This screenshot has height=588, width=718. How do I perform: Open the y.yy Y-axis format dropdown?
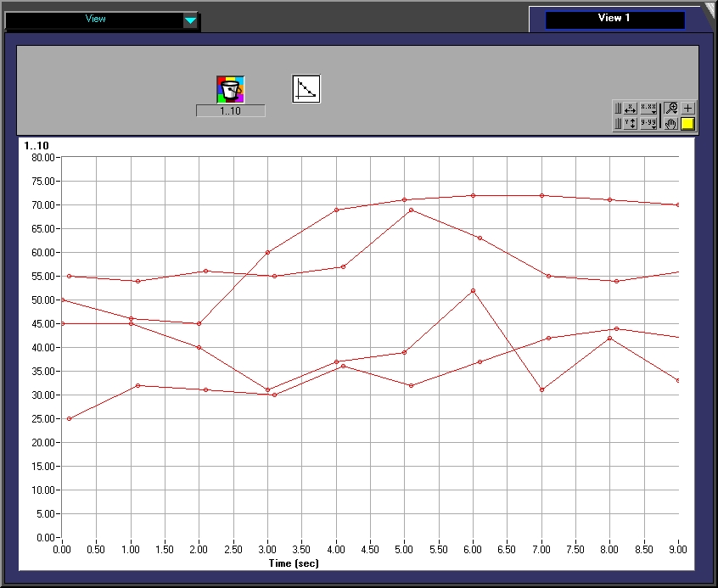tap(648, 124)
